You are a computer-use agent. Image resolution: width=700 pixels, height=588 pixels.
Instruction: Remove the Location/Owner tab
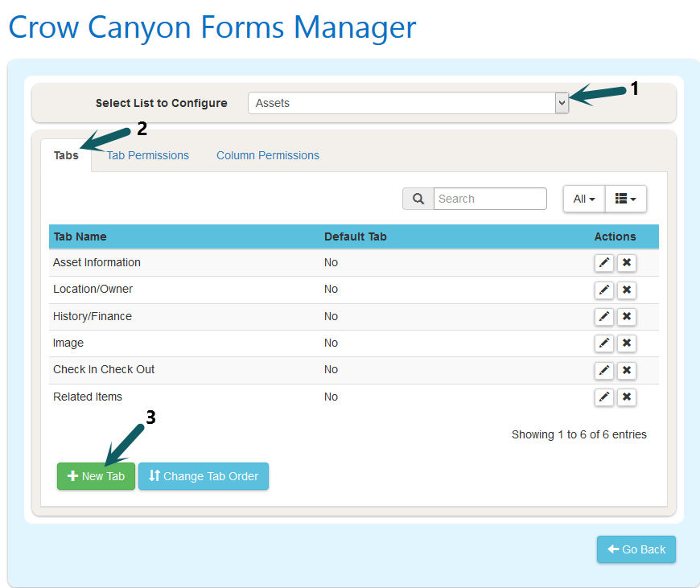[627, 290]
